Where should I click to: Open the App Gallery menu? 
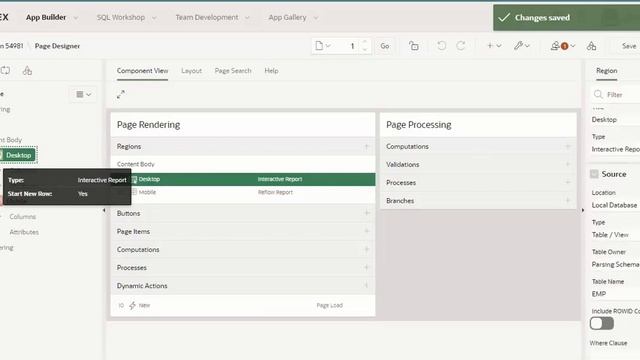pyautogui.click(x=287, y=17)
